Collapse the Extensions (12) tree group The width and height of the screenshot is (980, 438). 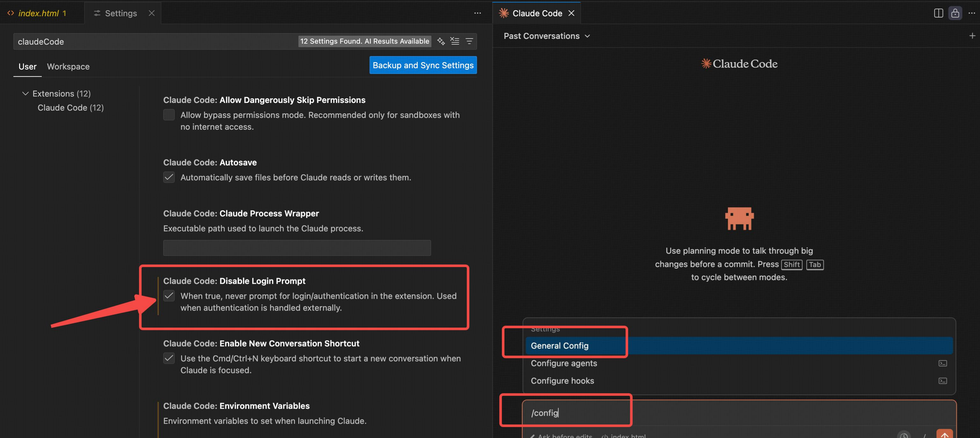point(26,94)
